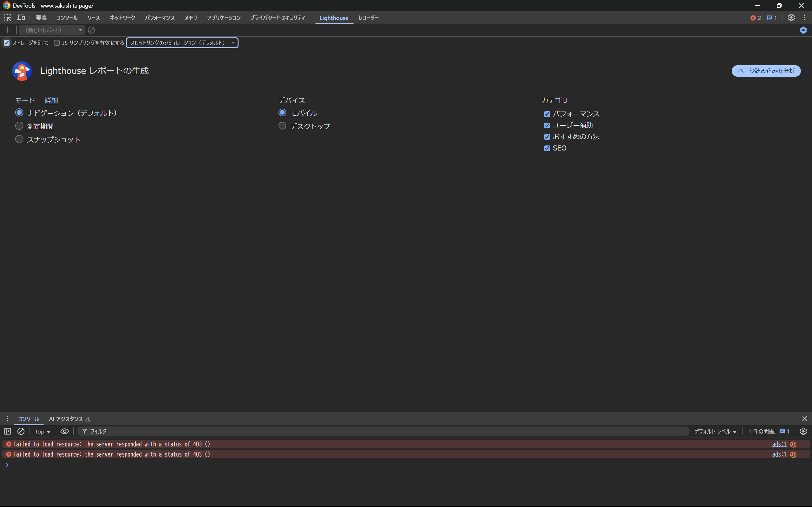Viewport: 812px width, 507px height.
Task: Click the clear console icon
Action: point(21,431)
